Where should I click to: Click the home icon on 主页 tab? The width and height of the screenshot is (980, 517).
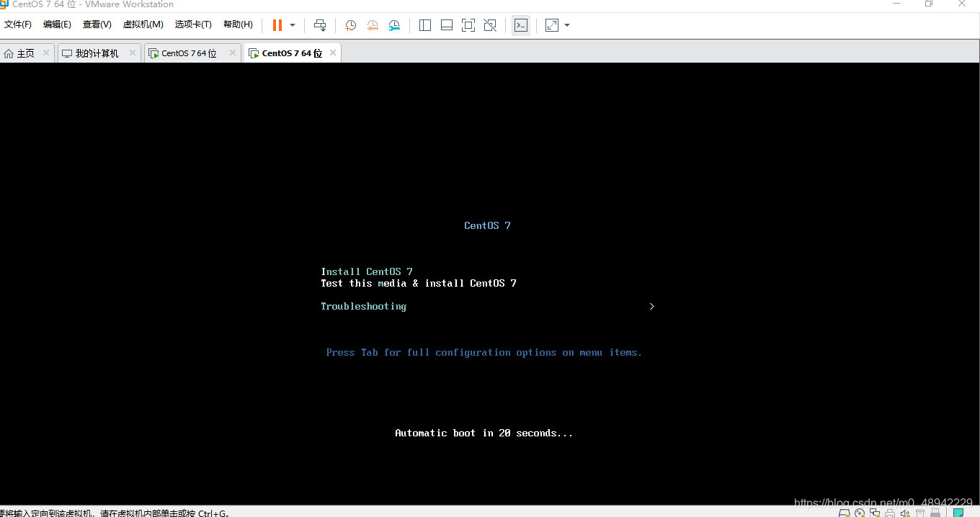[x=9, y=53]
